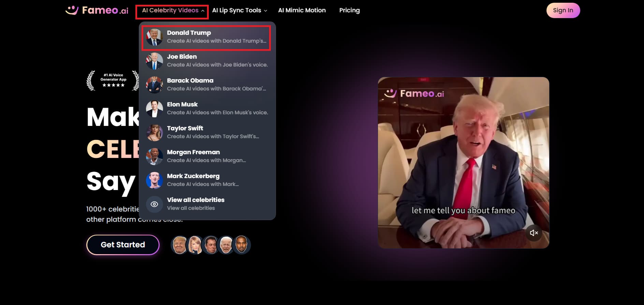Click the Sign In button
The width and height of the screenshot is (644, 305).
pyautogui.click(x=563, y=10)
